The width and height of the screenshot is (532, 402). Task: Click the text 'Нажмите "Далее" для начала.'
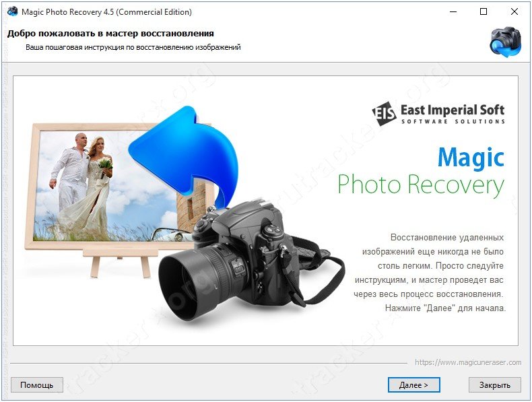445,308
